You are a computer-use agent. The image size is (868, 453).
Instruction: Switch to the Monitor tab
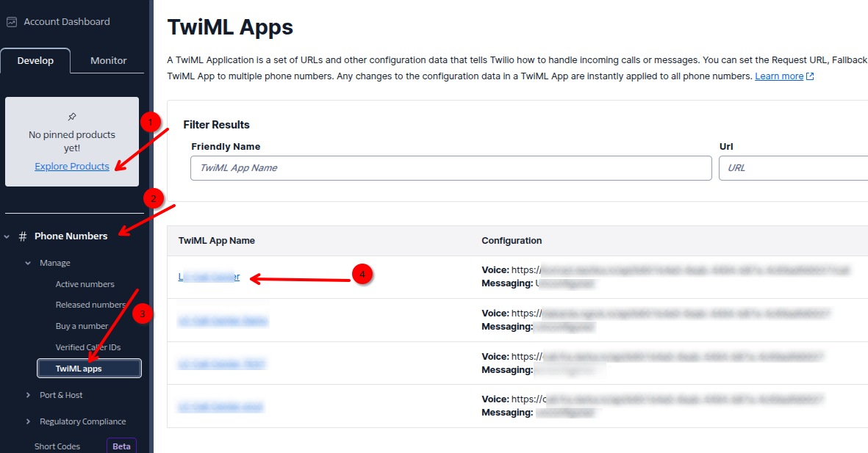(107, 60)
